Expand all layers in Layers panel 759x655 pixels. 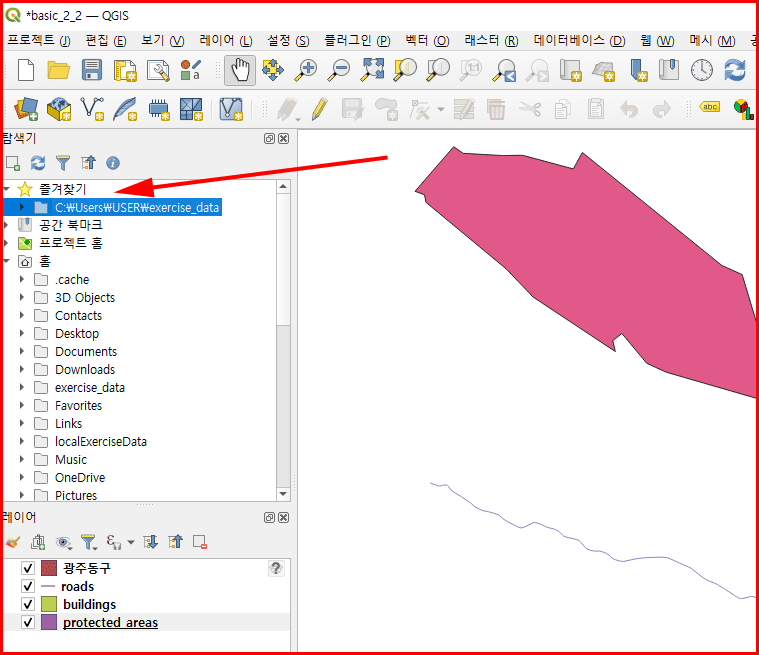151,542
